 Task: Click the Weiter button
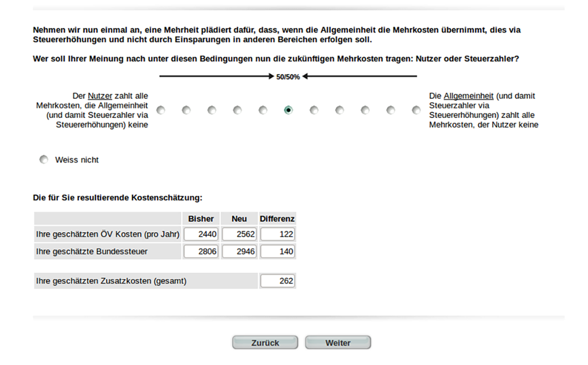[x=338, y=342]
